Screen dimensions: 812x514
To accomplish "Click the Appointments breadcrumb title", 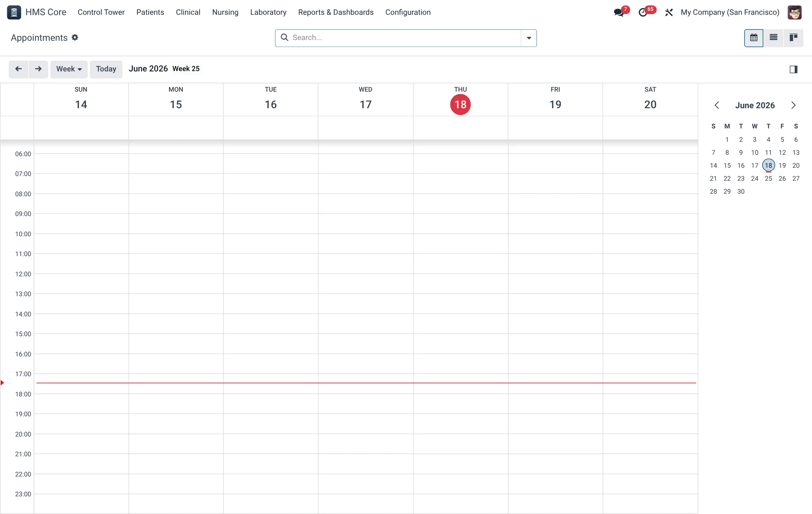I will coord(39,38).
